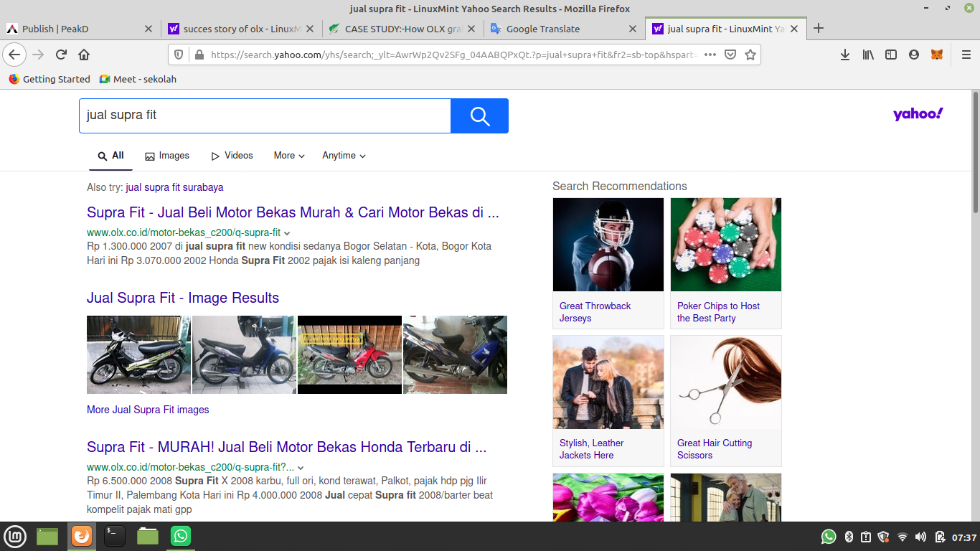Image resolution: width=980 pixels, height=551 pixels.
Task: Open the jual supra fit surabaya suggestion
Action: tap(174, 187)
